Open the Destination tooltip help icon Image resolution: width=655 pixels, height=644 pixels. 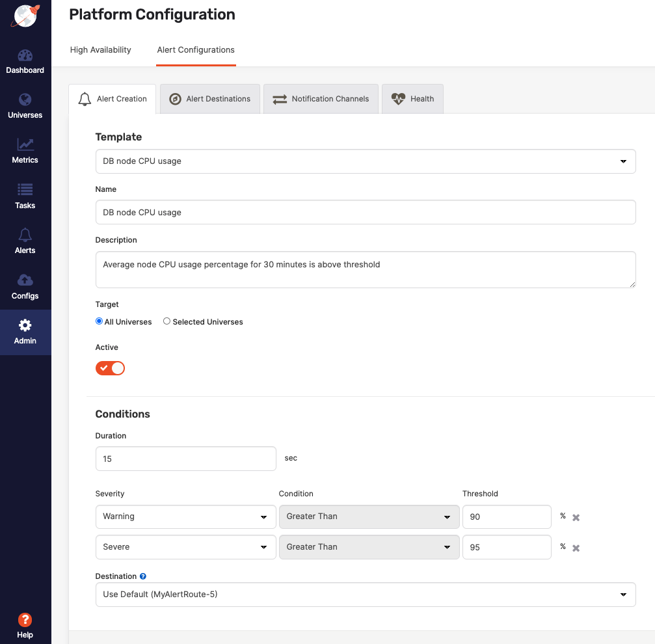pos(144,576)
